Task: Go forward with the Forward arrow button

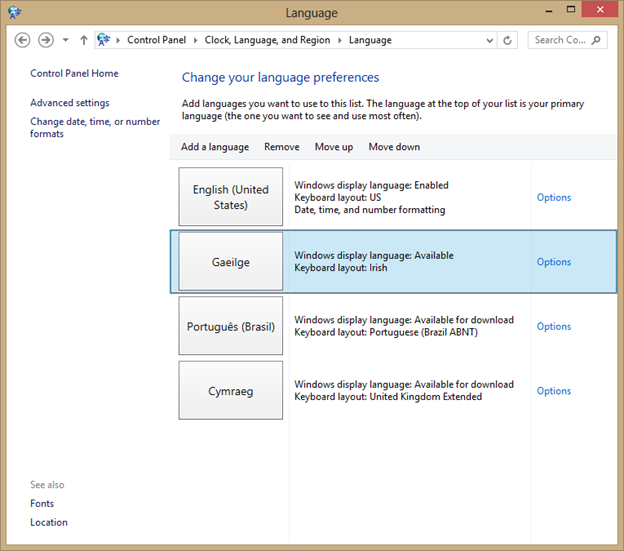Action: pyautogui.click(x=46, y=40)
